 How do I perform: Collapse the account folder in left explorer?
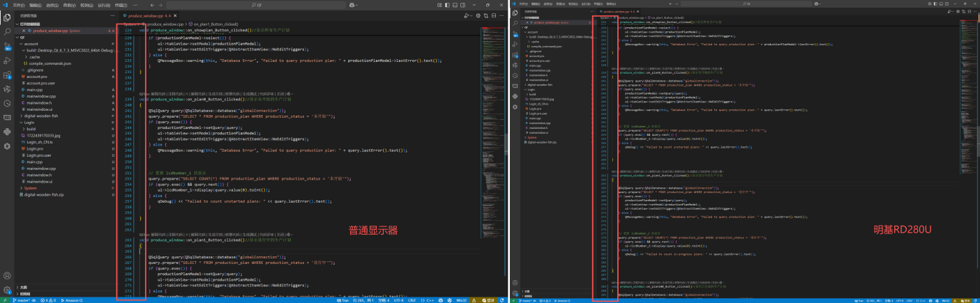coord(31,43)
